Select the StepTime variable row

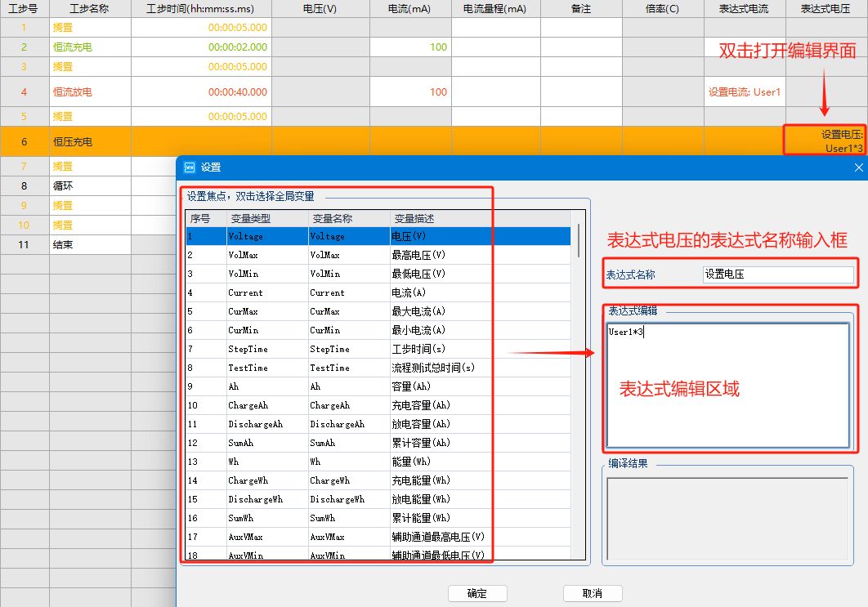tap(327, 348)
